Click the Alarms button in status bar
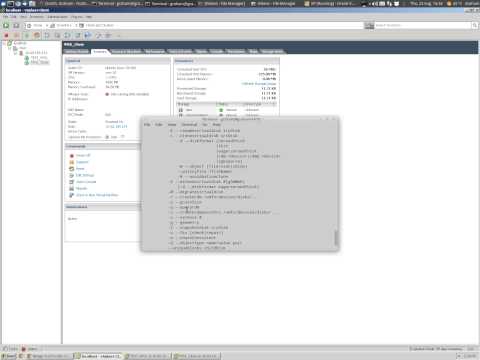 click(x=30, y=349)
